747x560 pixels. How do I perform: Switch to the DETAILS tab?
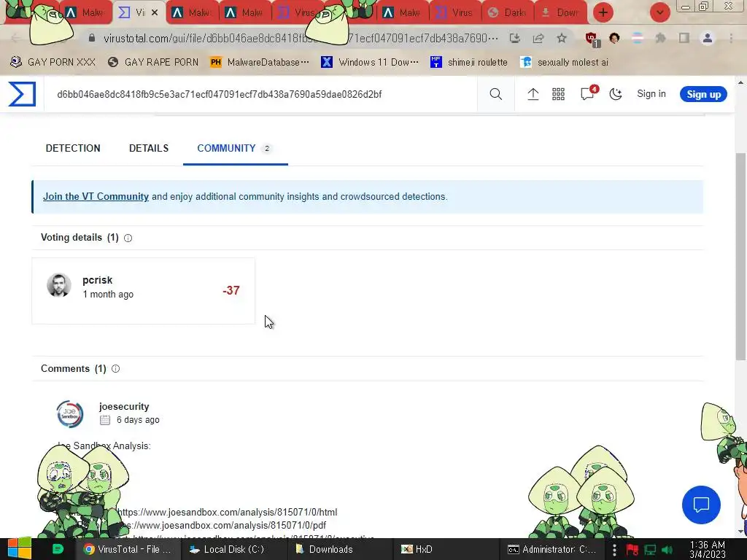pos(149,148)
